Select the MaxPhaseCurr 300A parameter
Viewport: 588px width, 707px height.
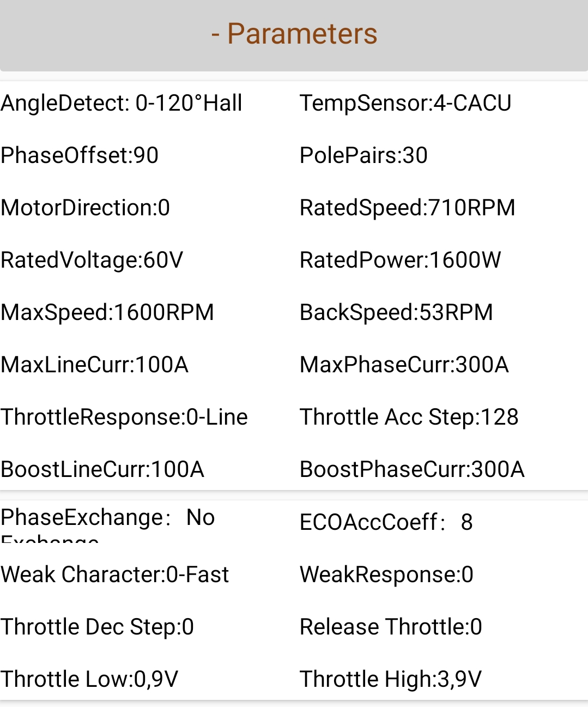(404, 365)
